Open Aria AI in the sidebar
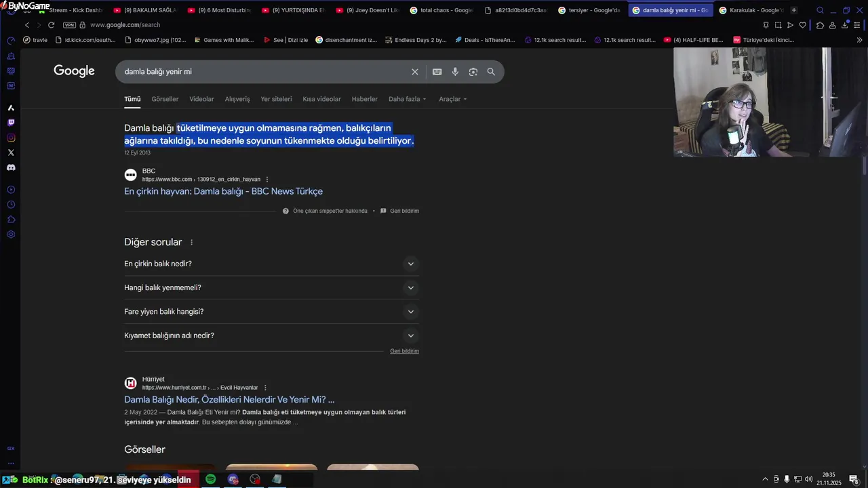868x488 pixels. (11, 108)
